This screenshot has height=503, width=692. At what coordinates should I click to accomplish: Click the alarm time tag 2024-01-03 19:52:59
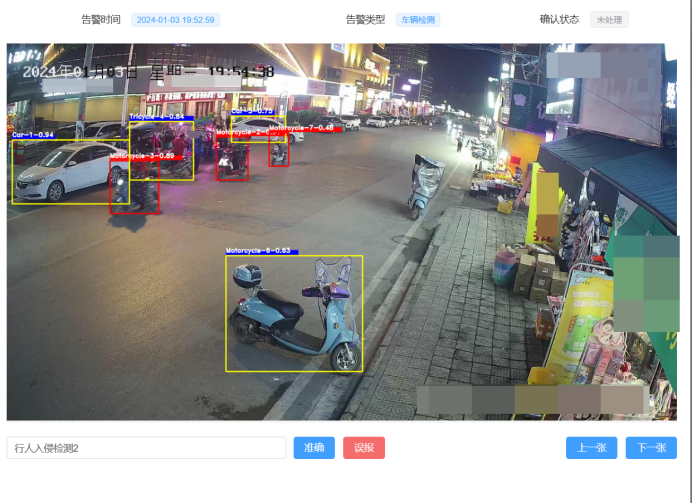pyautogui.click(x=176, y=20)
